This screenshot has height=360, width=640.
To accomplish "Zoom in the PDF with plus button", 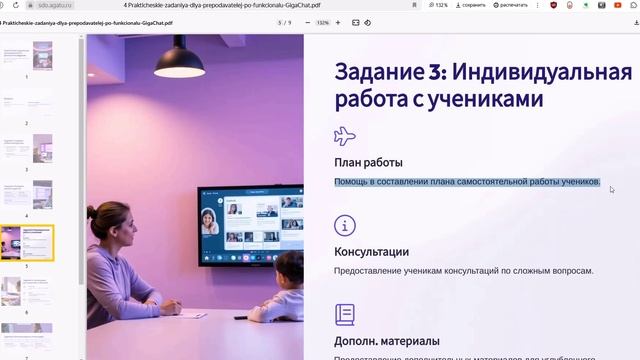I will coord(338,23).
